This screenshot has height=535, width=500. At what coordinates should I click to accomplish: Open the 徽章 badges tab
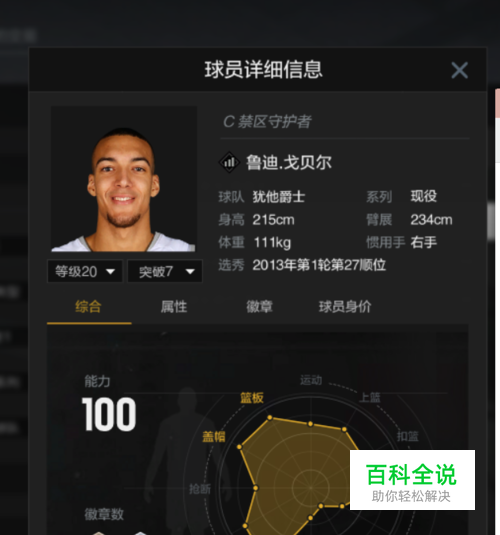tap(260, 306)
